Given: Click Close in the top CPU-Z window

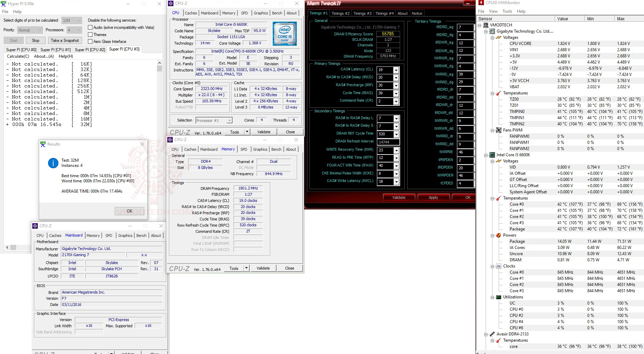Looking at the screenshot, I should click(290, 132).
